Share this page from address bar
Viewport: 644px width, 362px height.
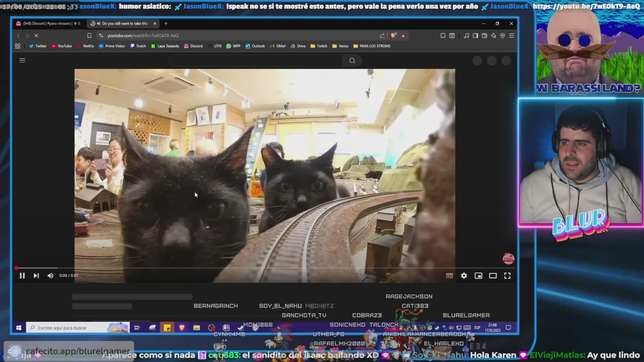(382, 36)
